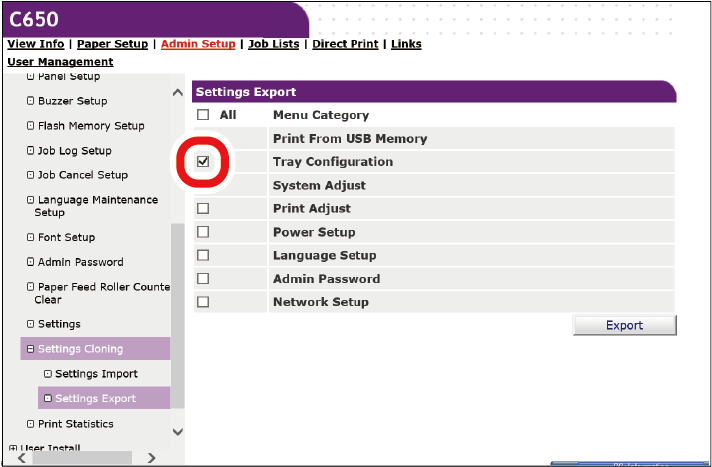Check the All checkbox

pos(203,115)
